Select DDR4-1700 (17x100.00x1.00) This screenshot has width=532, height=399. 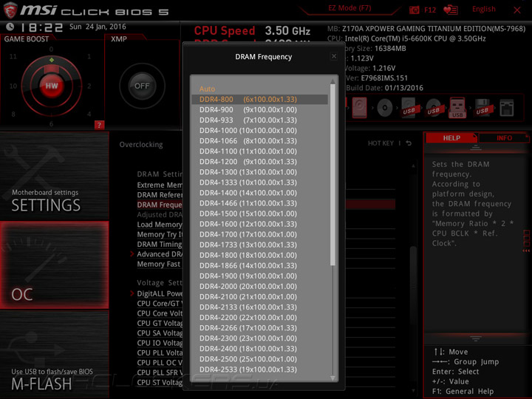pyautogui.click(x=259, y=234)
